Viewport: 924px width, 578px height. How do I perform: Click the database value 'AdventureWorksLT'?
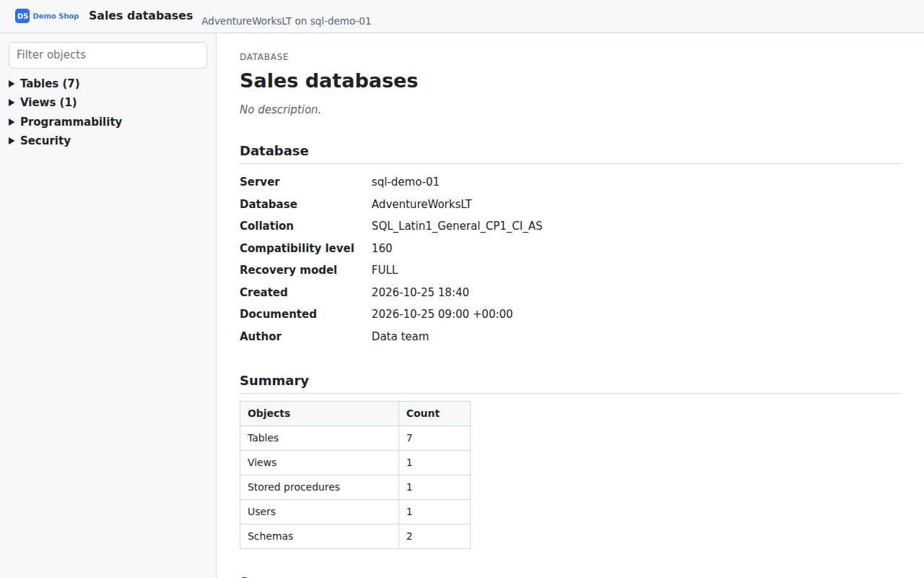tap(422, 204)
